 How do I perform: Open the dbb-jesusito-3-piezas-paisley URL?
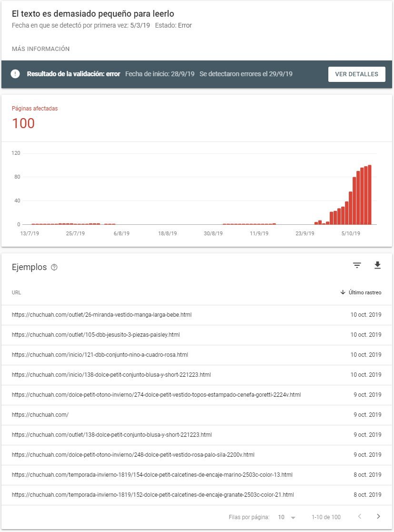click(x=96, y=335)
